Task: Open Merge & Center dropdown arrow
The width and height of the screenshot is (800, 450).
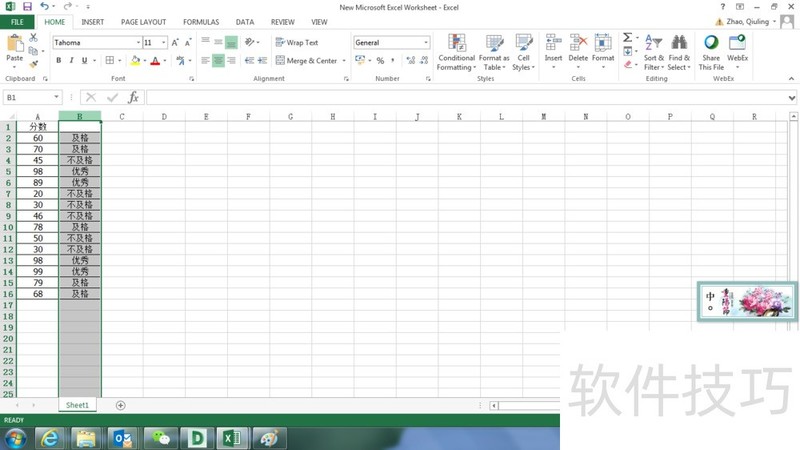Action: click(344, 61)
